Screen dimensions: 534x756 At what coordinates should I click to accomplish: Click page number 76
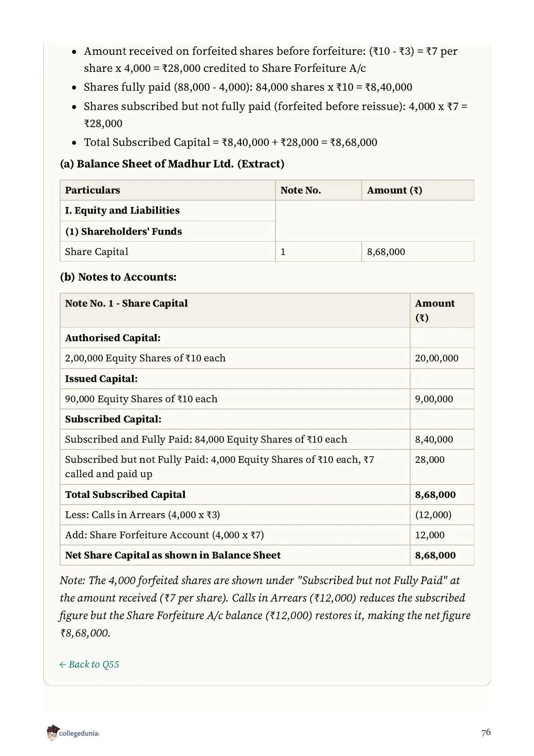point(486,732)
